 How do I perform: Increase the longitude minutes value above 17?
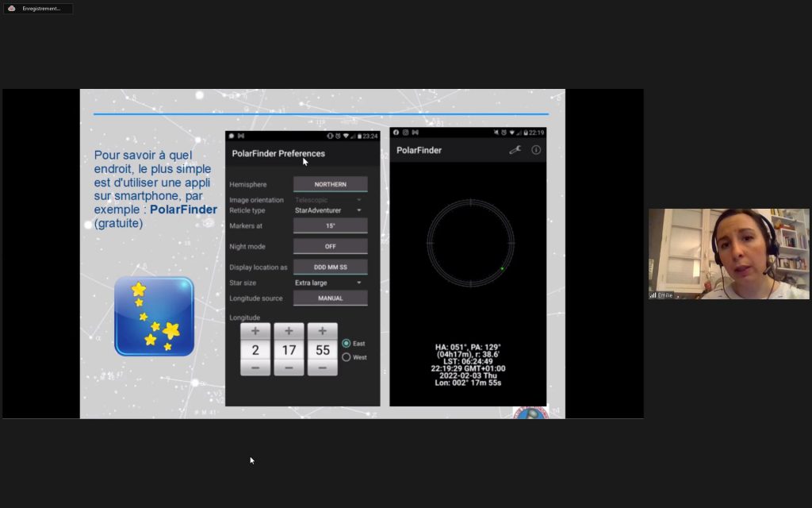[289, 331]
